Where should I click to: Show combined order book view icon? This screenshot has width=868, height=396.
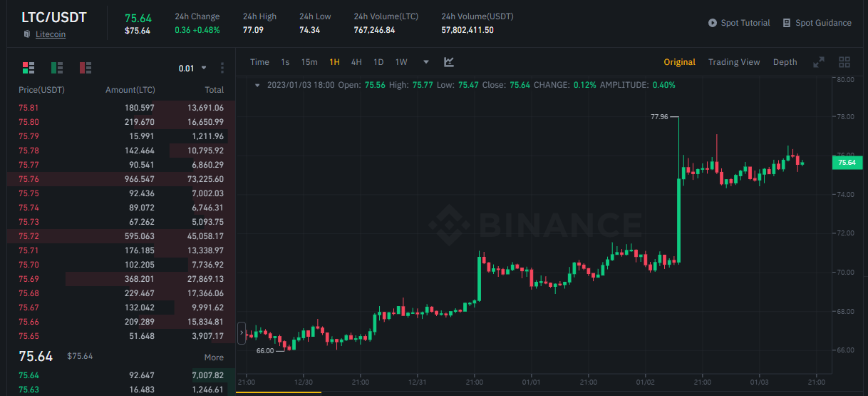click(x=29, y=68)
